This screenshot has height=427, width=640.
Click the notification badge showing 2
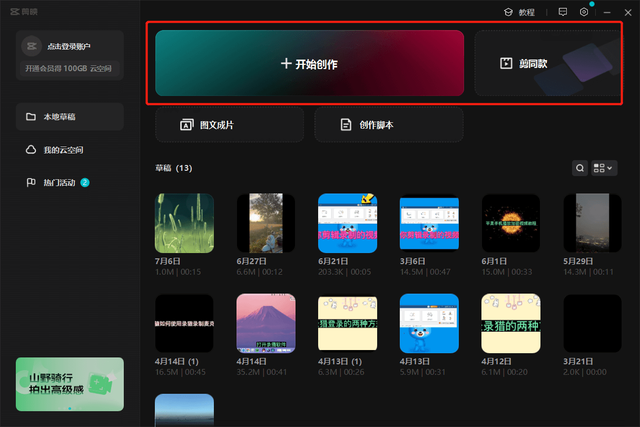point(85,182)
